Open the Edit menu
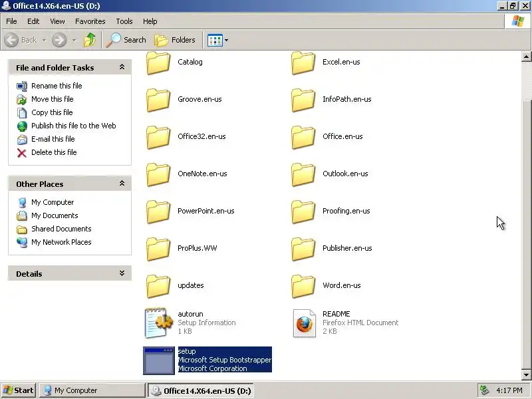 click(33, 21)
